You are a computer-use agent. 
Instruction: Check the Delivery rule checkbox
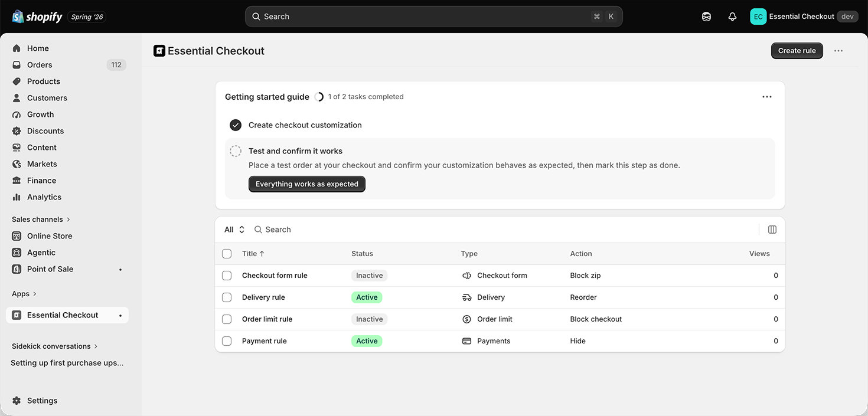227,297
